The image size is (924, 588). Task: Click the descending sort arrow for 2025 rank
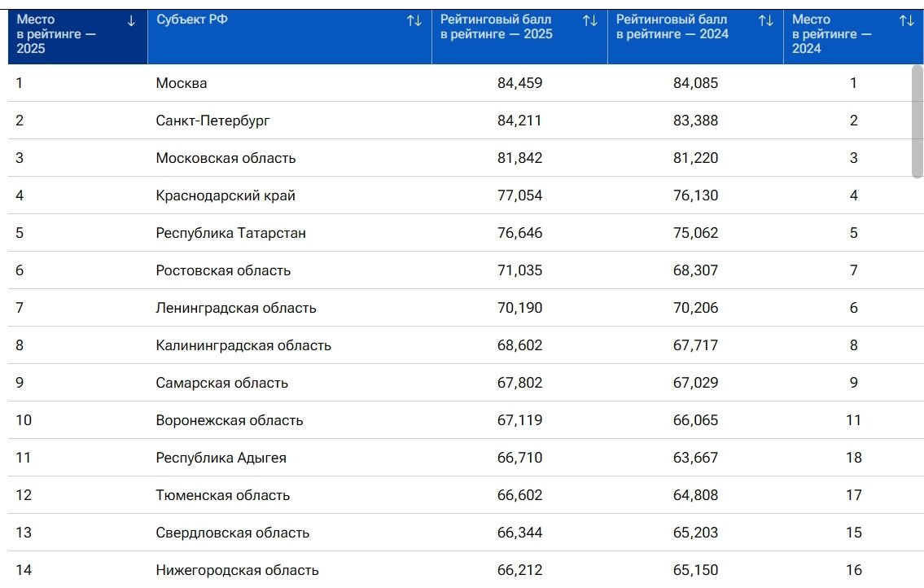131,21
